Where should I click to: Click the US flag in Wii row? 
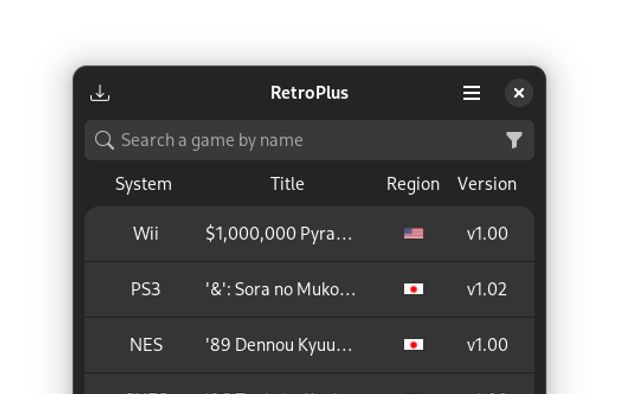coord(413,234)
